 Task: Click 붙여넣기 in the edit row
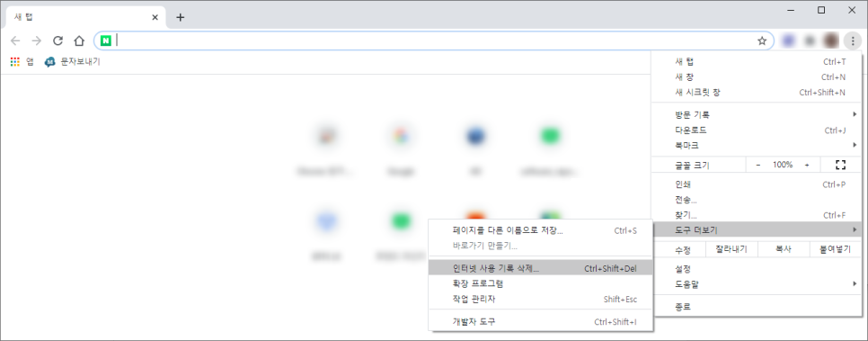pyautogui.click(x=835, y=249)
